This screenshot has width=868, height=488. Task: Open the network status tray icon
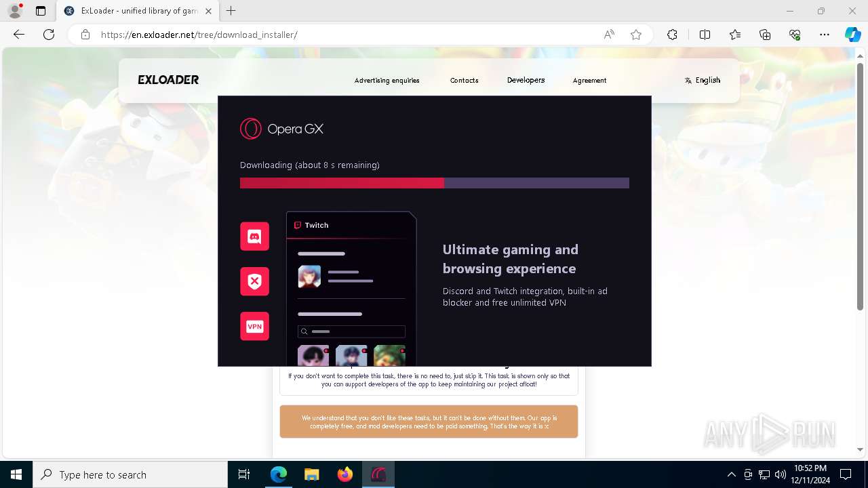pos(764,474)
